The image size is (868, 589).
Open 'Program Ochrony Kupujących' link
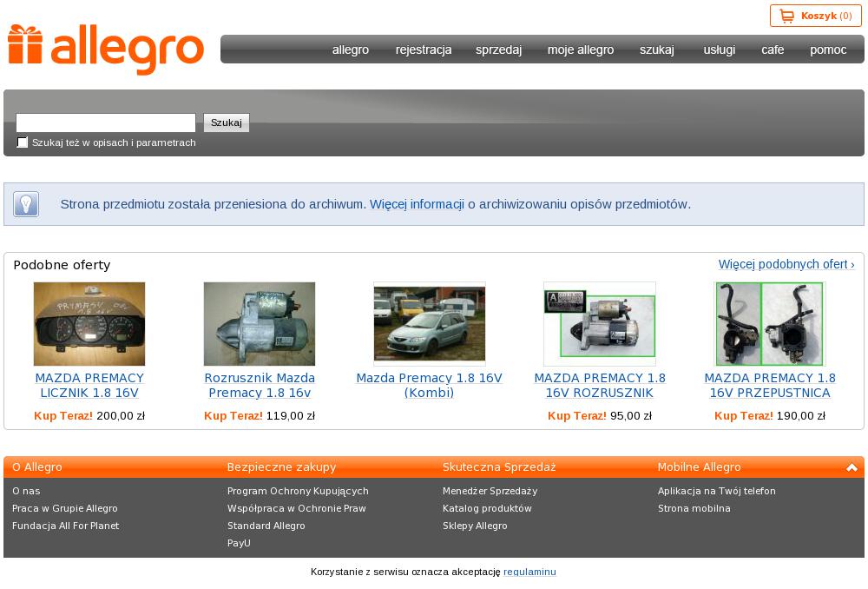298,491
